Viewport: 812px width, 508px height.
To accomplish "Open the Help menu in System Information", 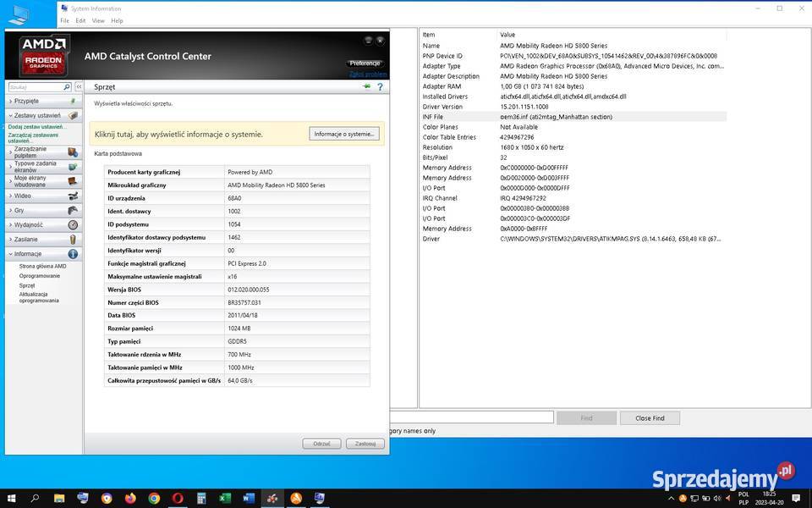I will tap(117, 20).
